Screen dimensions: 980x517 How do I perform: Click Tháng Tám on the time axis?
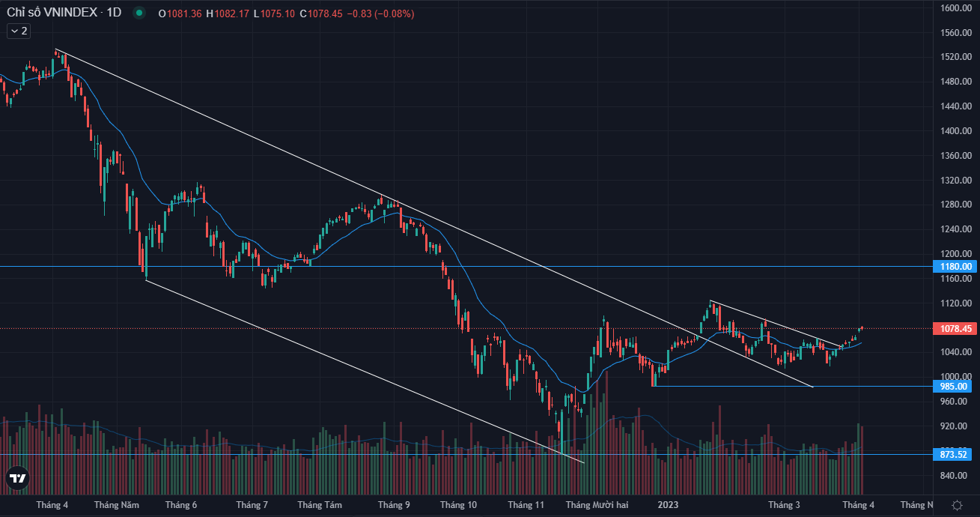point(320,505)
